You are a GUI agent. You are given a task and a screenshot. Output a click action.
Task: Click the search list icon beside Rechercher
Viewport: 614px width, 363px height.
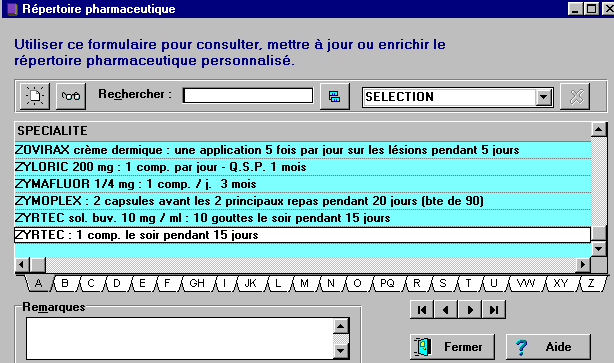pyautogui.click(x=334, y=96)
